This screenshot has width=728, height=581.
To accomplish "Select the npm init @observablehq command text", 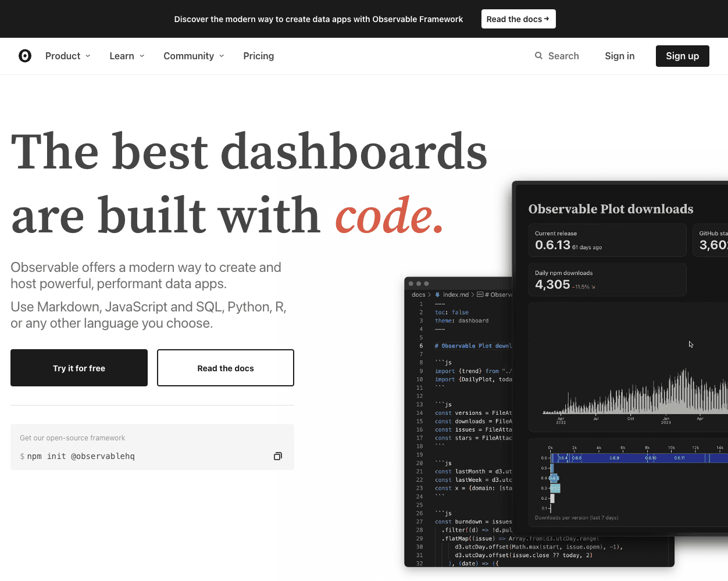I will click(81, 456).
